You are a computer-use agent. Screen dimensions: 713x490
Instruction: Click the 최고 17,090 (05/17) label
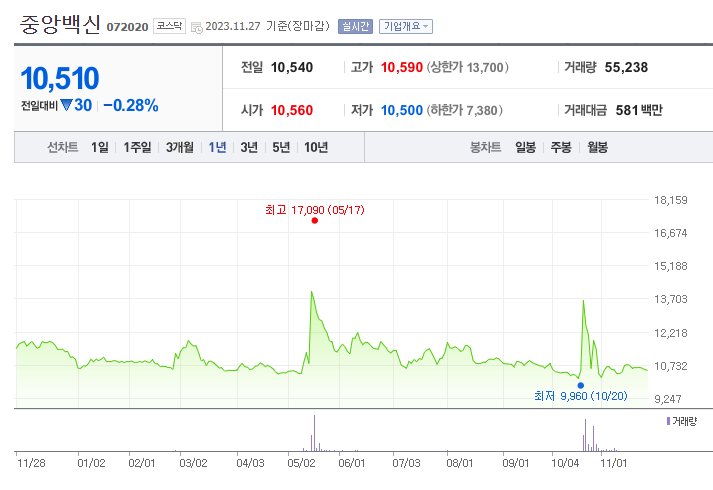pyautogui.click(x=315, y=210)
